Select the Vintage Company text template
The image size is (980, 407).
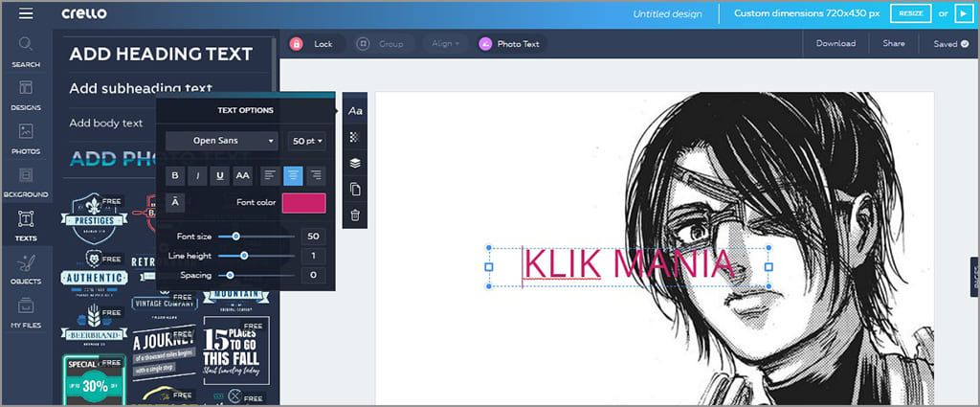click(x=165, y=304)
